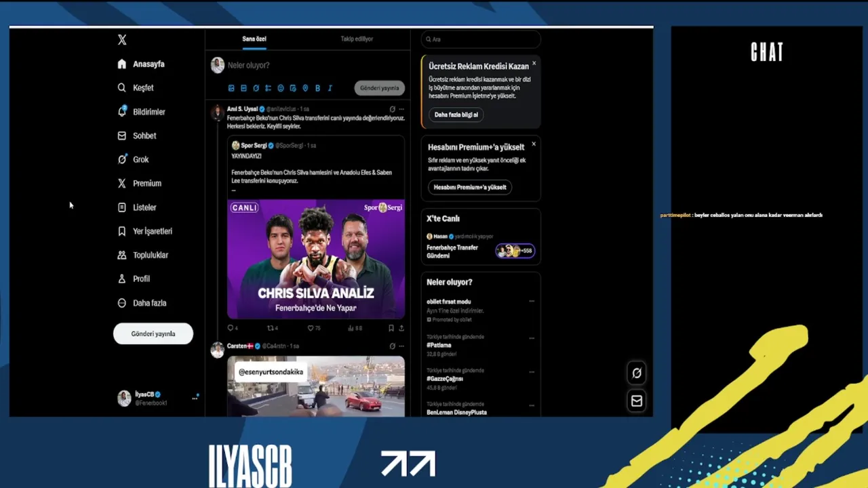Add media image icon in composer
Screen dimensions: 868x488
[x=231, y=88]
